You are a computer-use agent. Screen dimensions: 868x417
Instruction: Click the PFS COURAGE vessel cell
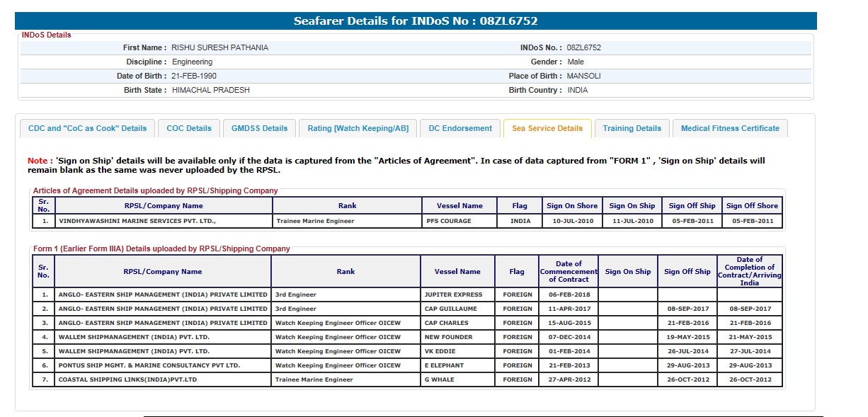[448, 221]
